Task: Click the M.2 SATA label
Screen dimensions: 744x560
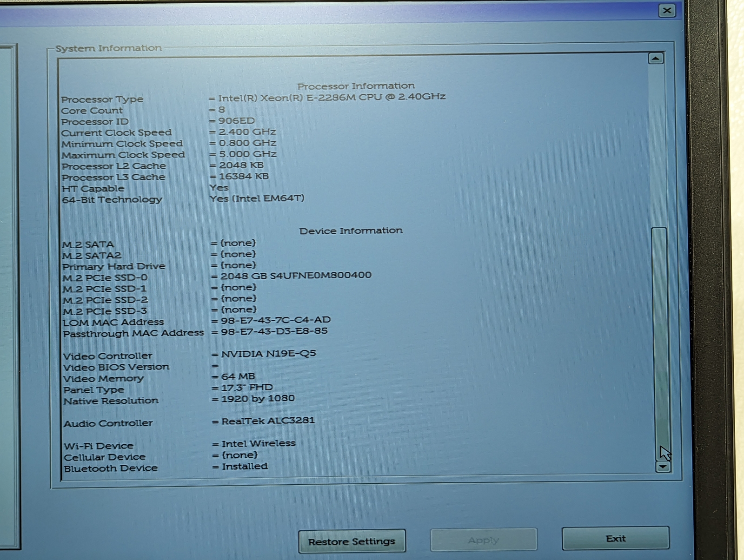Action: 88,244
